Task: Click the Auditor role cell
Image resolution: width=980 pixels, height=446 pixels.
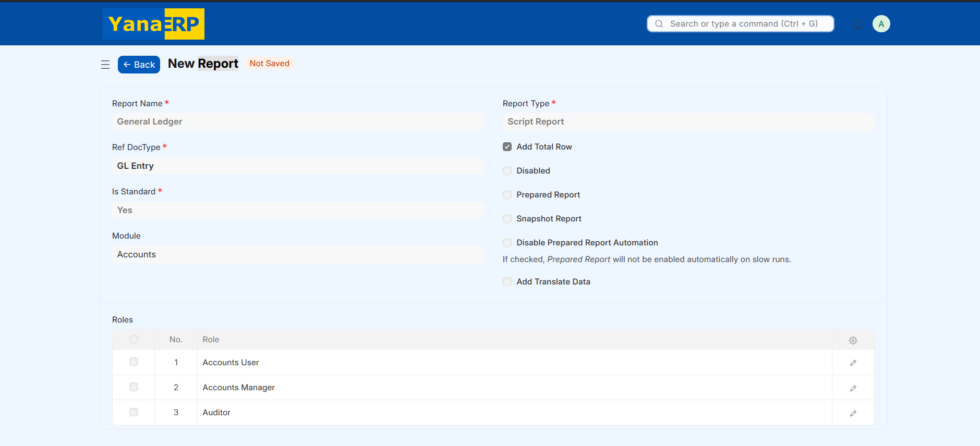Action: [514, 413]
